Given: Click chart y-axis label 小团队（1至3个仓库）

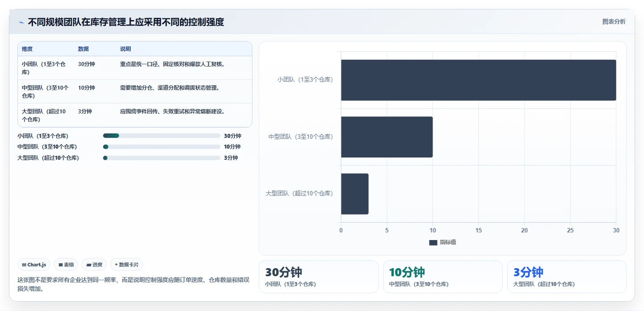Looking at the screenshot, I should click(x=305, y=80).
